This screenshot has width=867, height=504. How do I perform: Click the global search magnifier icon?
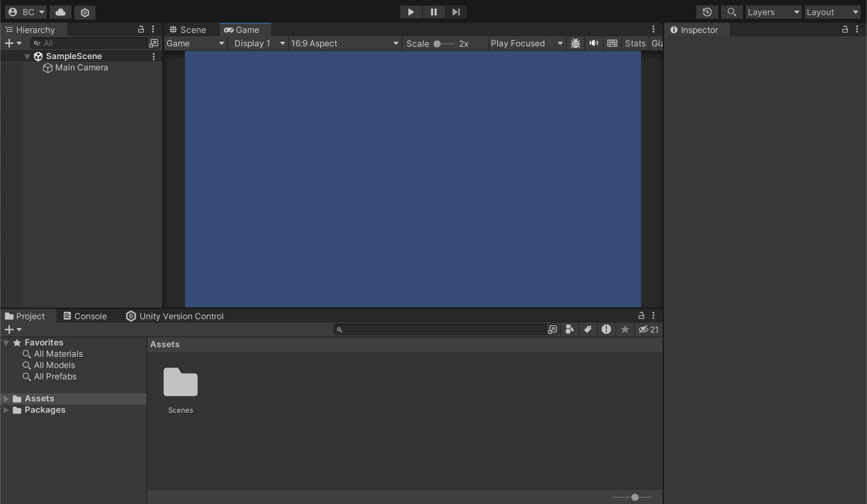coord(731,12)
